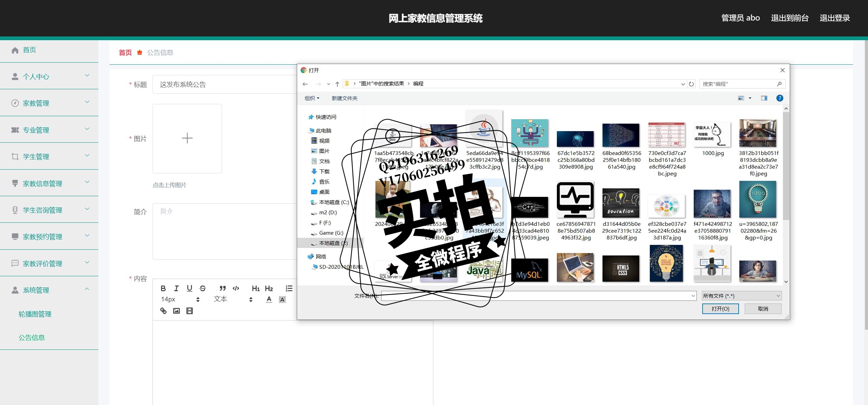Select 网络 in the navigation tree

[x=317, y=256]
